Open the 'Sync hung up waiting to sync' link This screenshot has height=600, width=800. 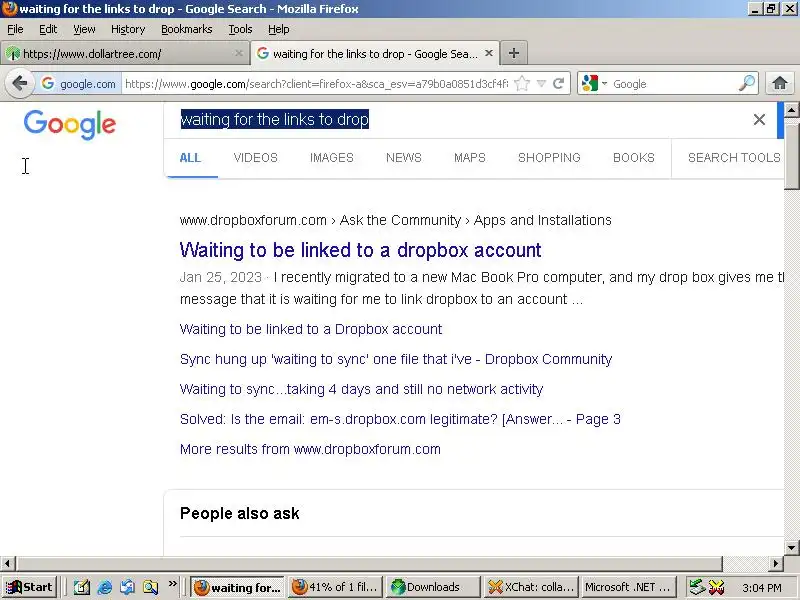(x=396, y=359)
